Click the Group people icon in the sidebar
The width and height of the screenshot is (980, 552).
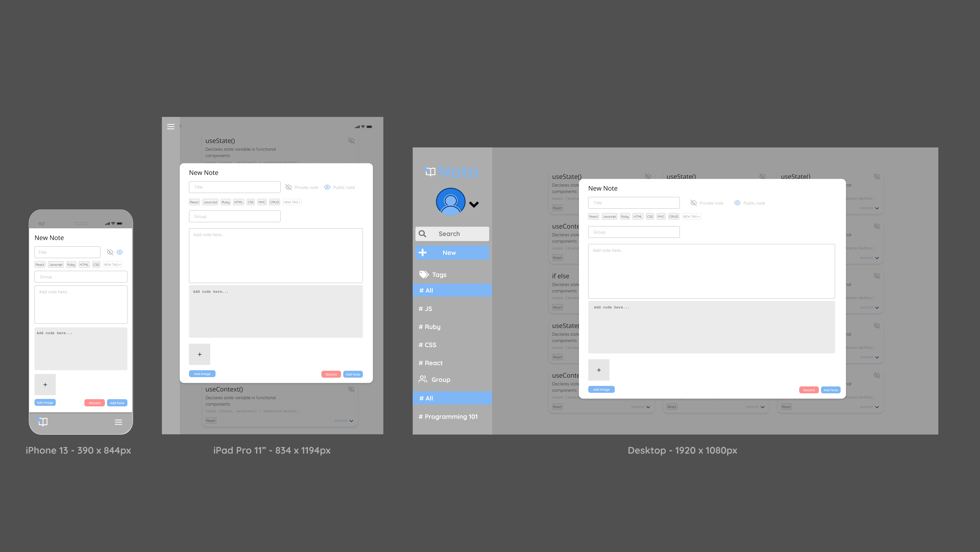(x=423, y=379)
